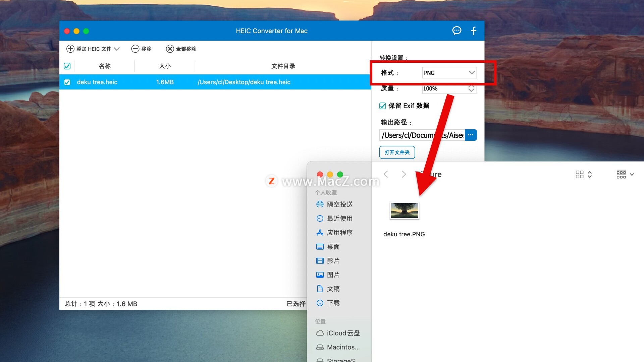
Task: Uncheck the deku tree.heic row checkbox
Action: 67,82
